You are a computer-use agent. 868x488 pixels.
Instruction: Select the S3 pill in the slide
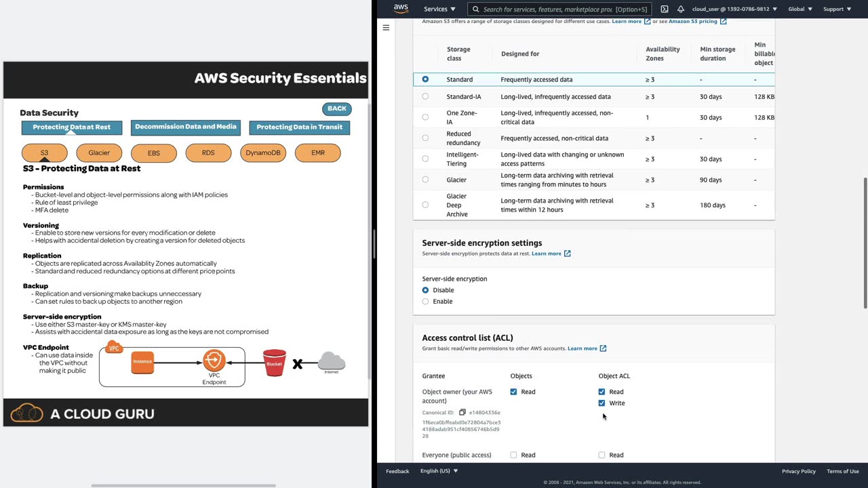pos(45,153)
